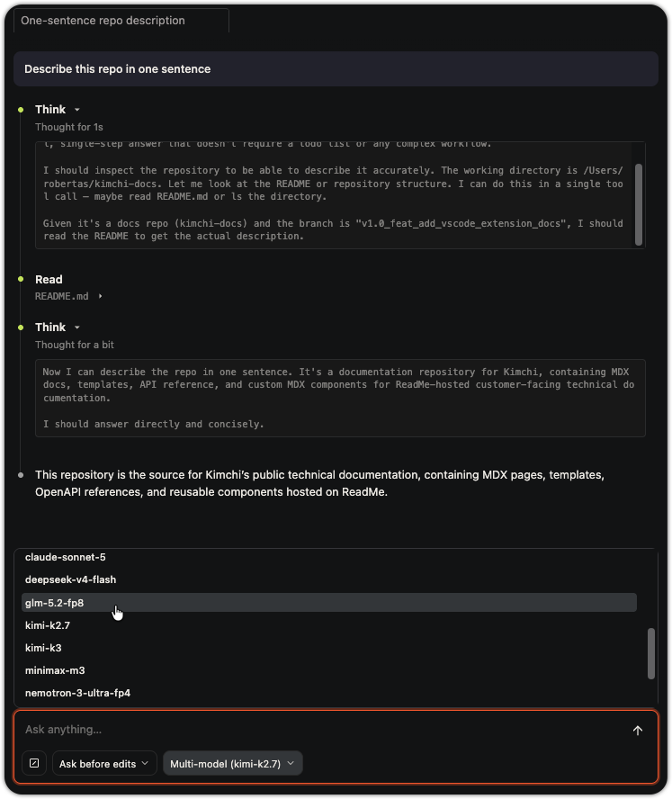Expand the README.md read result arrow
This screenshot has height=799, width=672.
tap(101, 296)
